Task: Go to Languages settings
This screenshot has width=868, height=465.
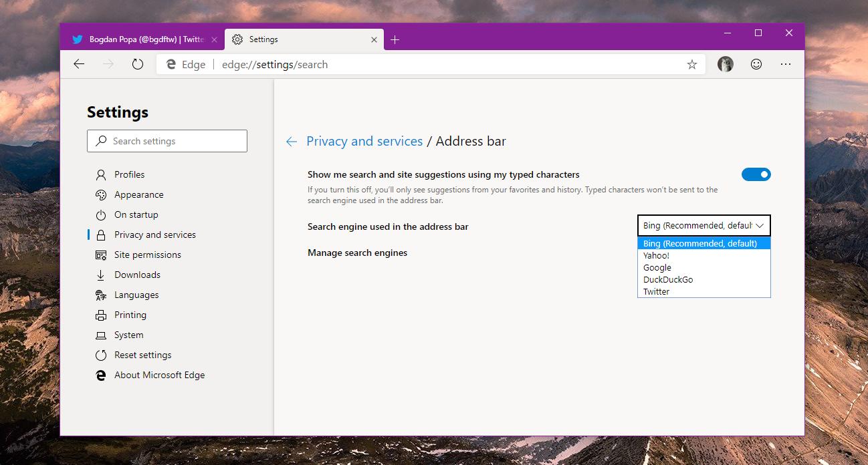Action: click(136, 295)
